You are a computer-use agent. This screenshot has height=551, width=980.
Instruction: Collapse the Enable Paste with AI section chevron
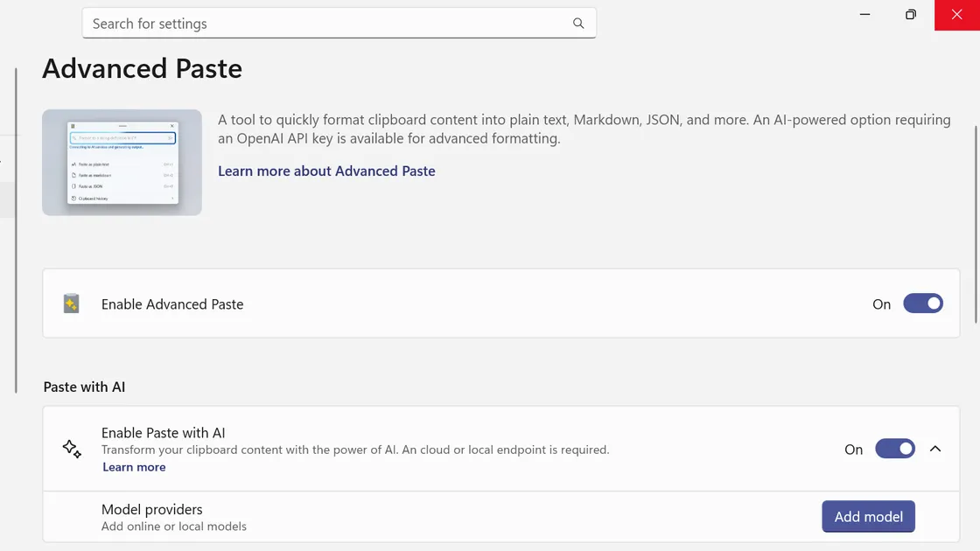pos(935,449)
